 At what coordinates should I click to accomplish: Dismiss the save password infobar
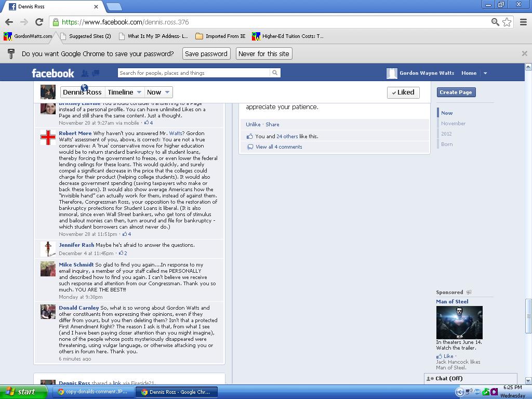pyautogui.click(x=525, y=54)
